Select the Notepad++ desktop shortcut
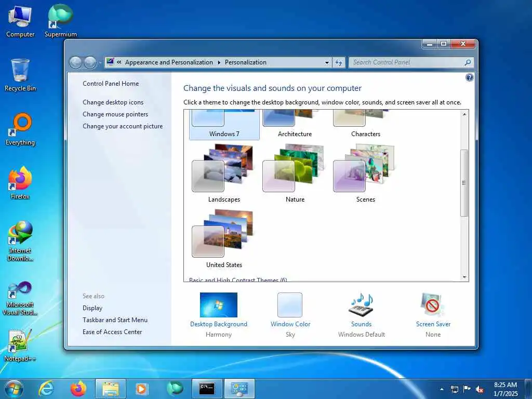 (20, 345)
